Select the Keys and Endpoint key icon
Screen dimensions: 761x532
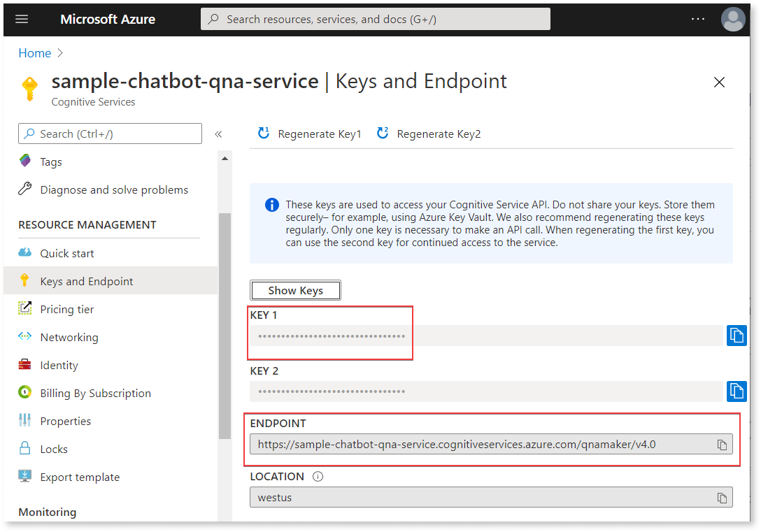tap(24, 281)
